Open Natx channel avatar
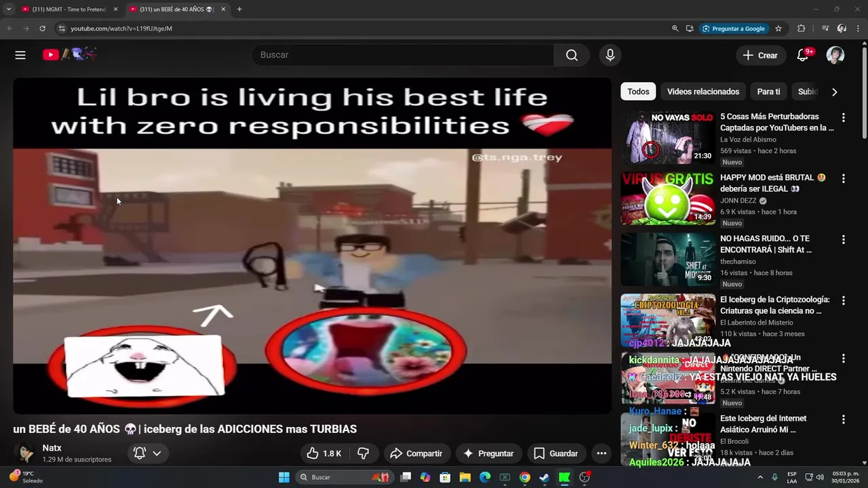 pyautogui.click(x=24, y=453)
